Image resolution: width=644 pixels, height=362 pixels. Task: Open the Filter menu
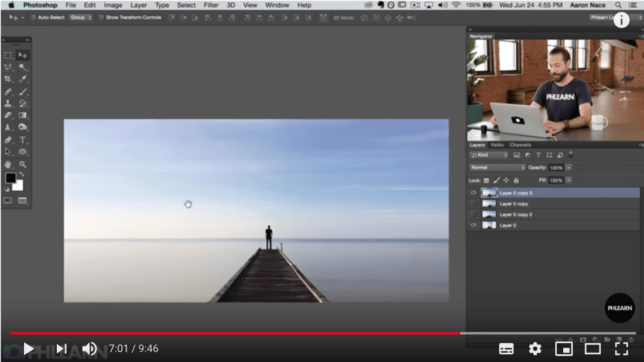coord(211,5)
